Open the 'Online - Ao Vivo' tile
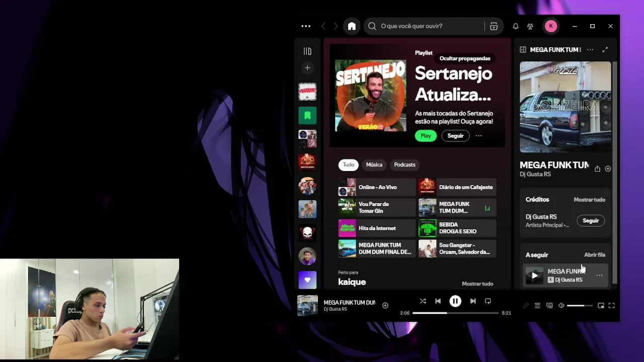644x362 pixels. pos(377,187)
